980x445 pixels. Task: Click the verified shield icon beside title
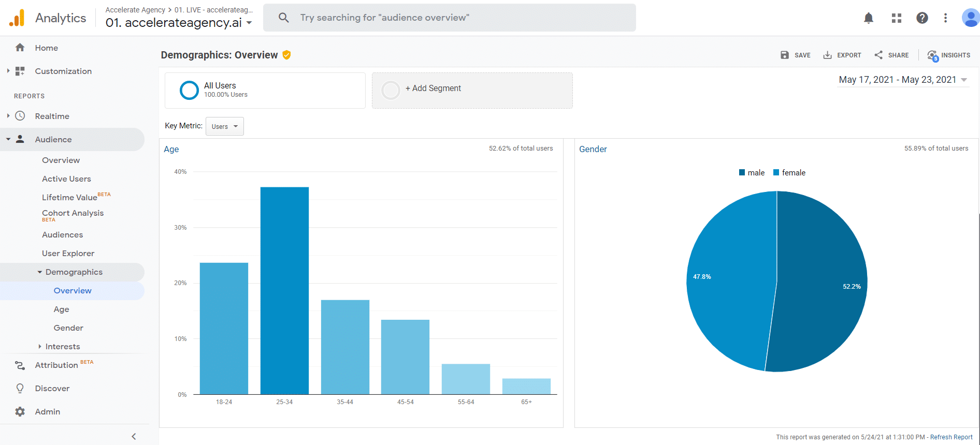pyautogui.click(x=286, y=55)
